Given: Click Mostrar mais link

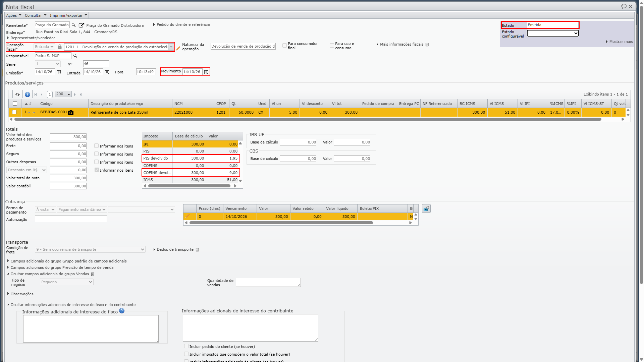Looking at the screenshot, I should coord(619,42).
